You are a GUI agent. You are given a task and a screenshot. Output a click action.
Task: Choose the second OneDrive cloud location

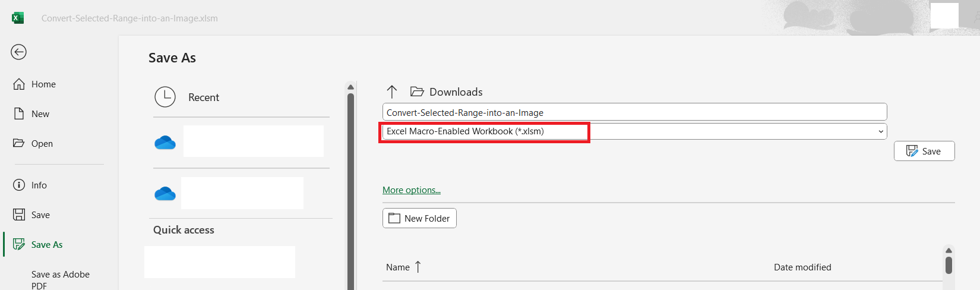pyautogui.click(x=165, y=193)
